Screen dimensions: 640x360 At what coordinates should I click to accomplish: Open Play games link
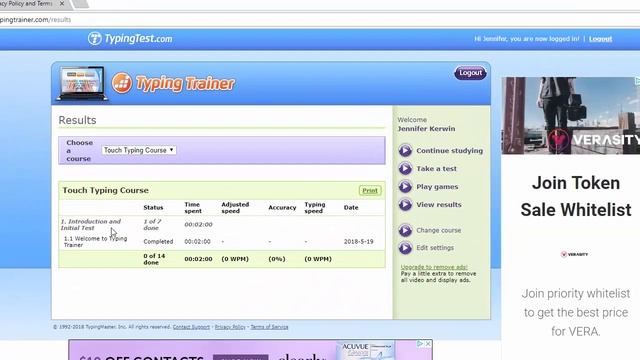pos(437,187)
